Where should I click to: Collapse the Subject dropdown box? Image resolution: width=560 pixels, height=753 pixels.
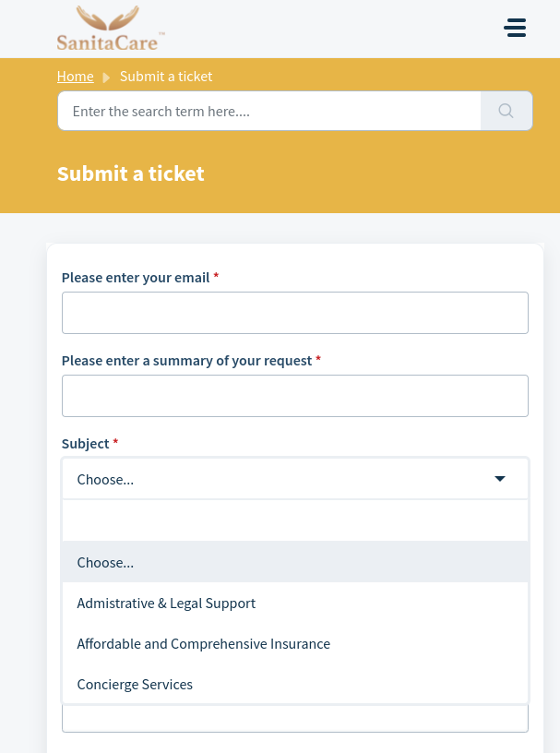point(277,479)
